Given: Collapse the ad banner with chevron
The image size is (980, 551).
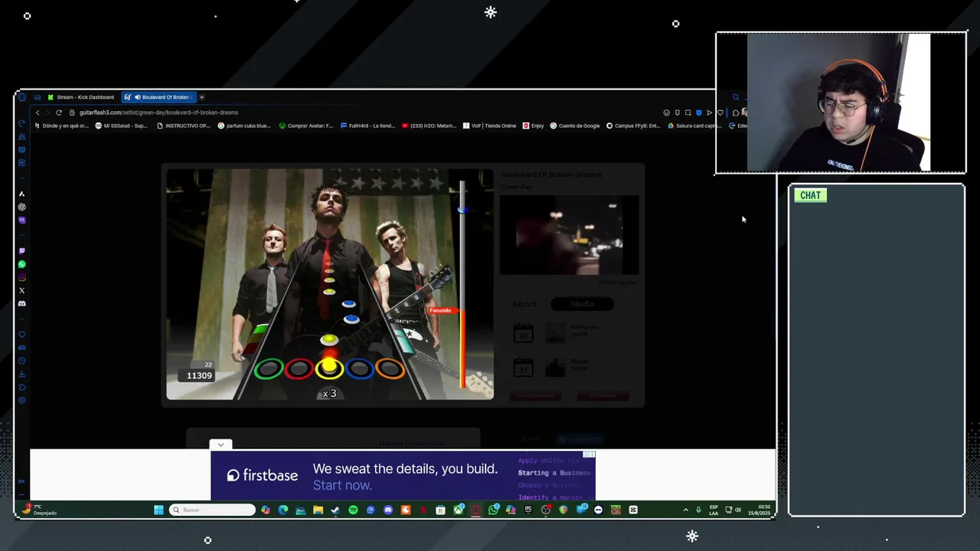Looking at the screenshot, I should 220,445.
